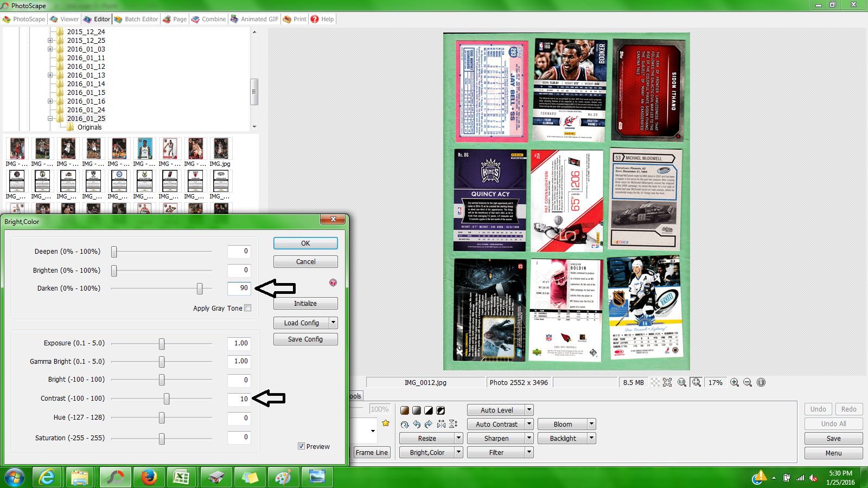
Task: Click the Hue slider handle
Action: click(x=162, y=418)
